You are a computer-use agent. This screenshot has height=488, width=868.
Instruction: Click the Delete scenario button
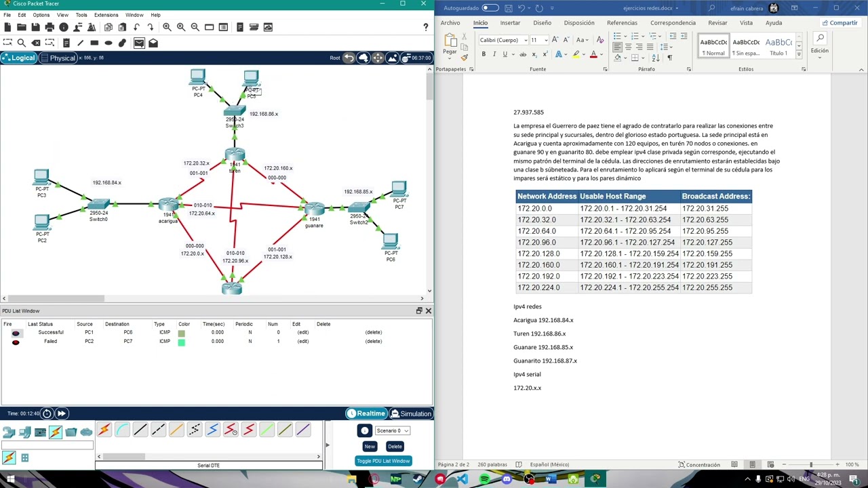pos(395,446)
